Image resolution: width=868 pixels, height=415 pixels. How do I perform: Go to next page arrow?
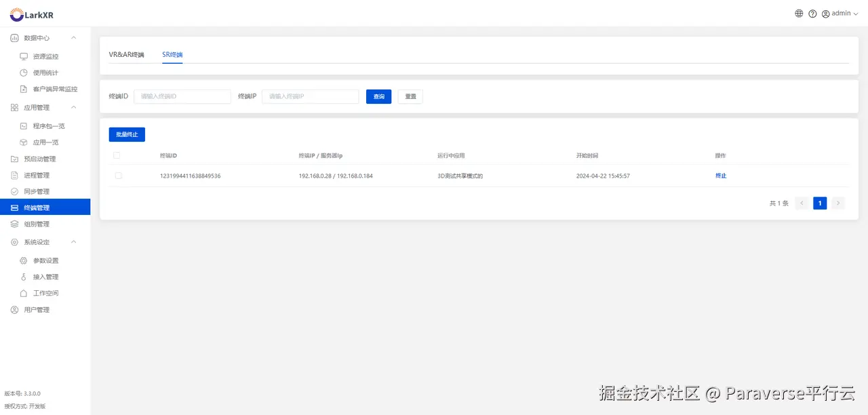point(838,203)
